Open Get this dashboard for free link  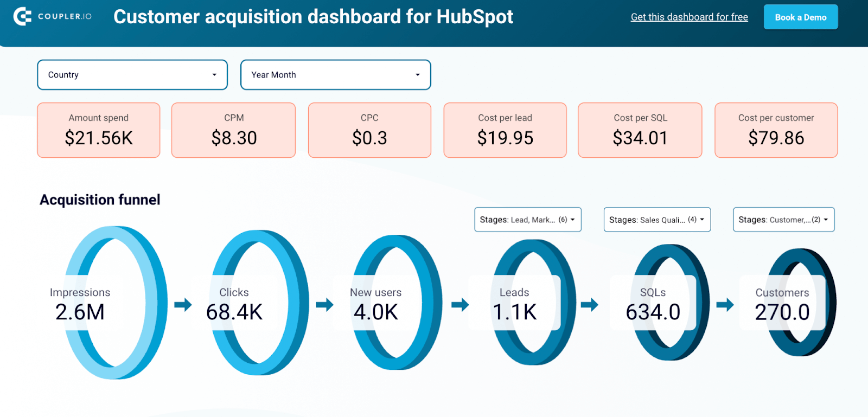pos(689,17)
